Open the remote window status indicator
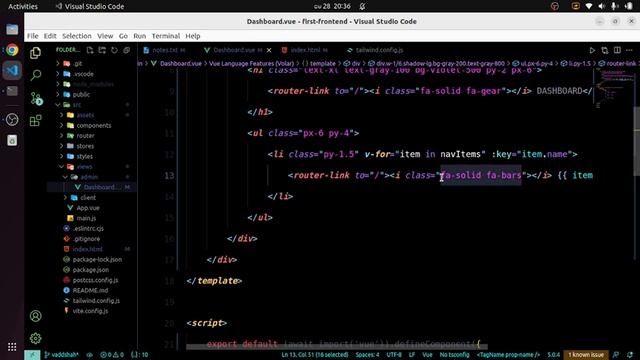Viewport: 640px width, 360px height. tap(32, 355)
